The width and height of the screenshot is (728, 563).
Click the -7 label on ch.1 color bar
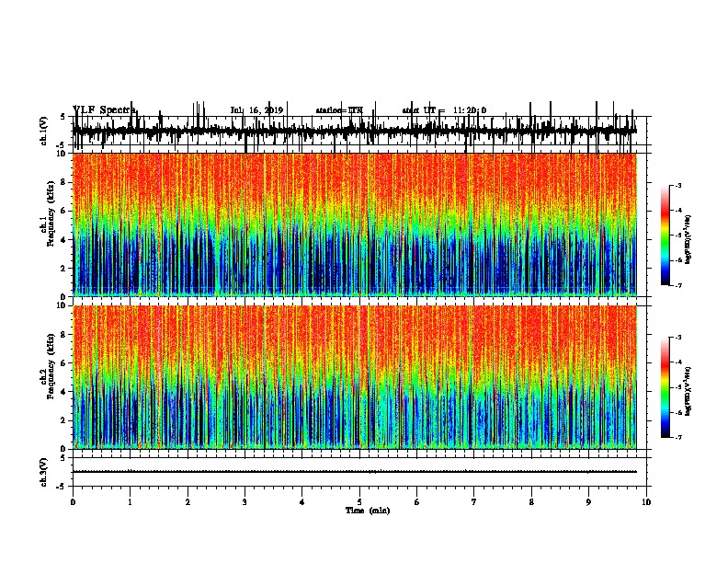(x=678, y=286)
